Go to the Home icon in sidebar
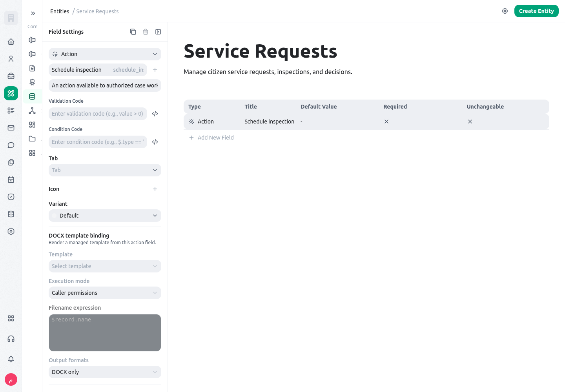The image size is (565, 392). [11, 42]
